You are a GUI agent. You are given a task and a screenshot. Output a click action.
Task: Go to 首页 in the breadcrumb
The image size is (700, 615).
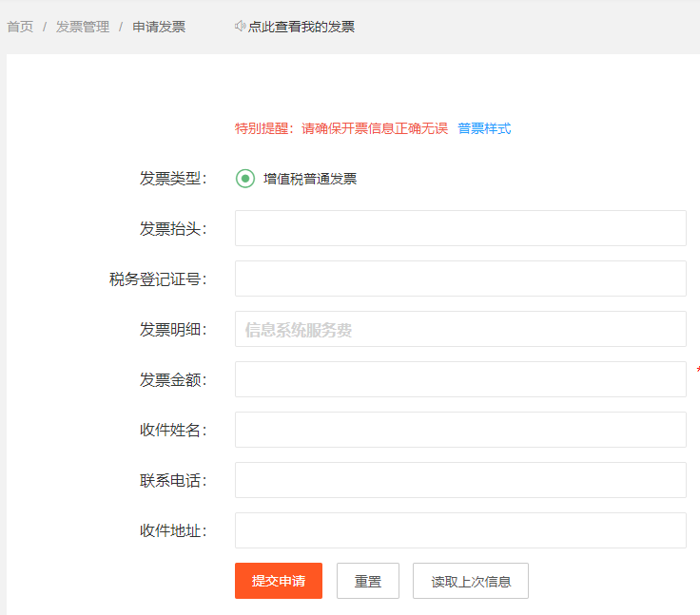(20, 27)
